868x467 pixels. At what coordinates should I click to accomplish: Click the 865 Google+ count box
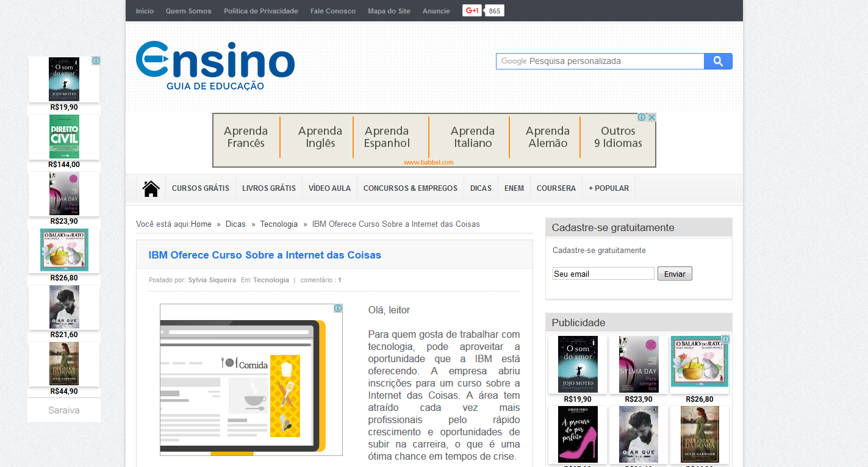click(x=495, y=11)
